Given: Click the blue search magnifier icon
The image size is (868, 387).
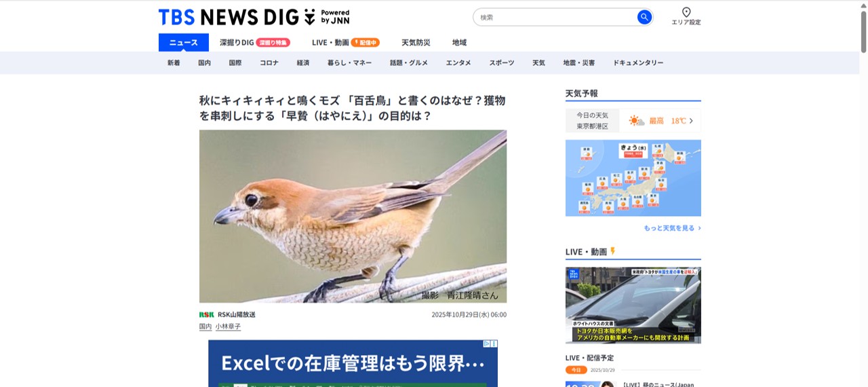Looking at the screenshot, I should click(x=644, y=17).
